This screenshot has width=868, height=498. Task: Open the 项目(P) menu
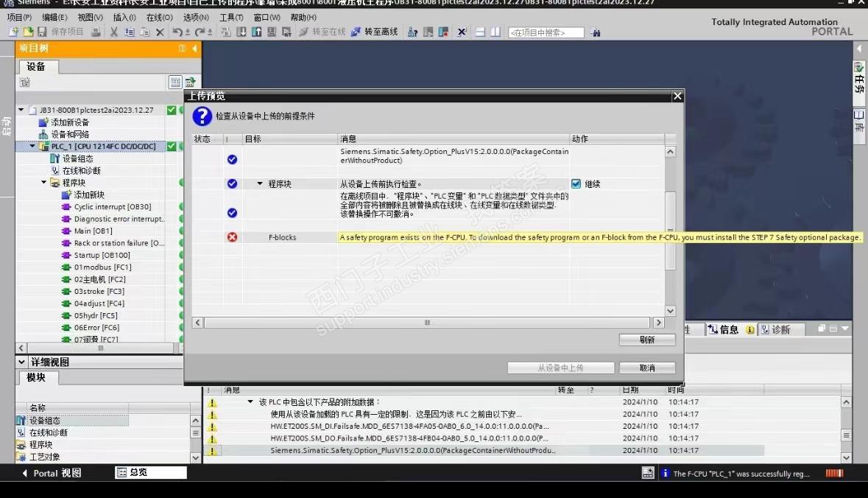point(19,17)
